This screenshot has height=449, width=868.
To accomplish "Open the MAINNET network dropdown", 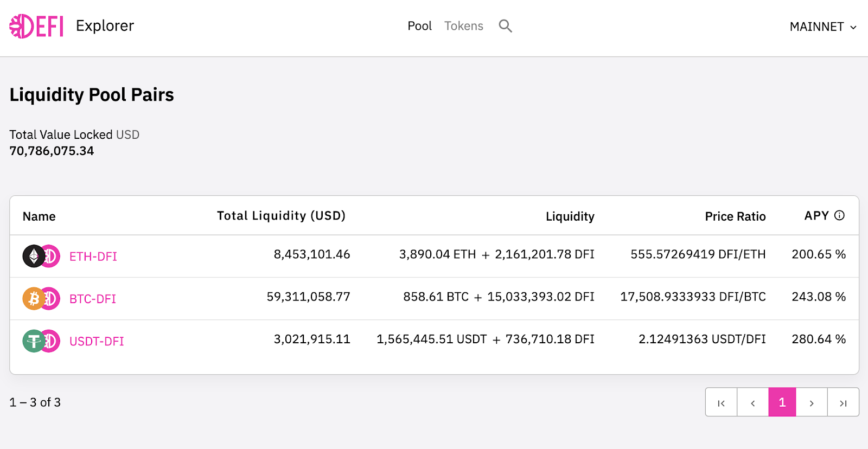I will point(823,27).
